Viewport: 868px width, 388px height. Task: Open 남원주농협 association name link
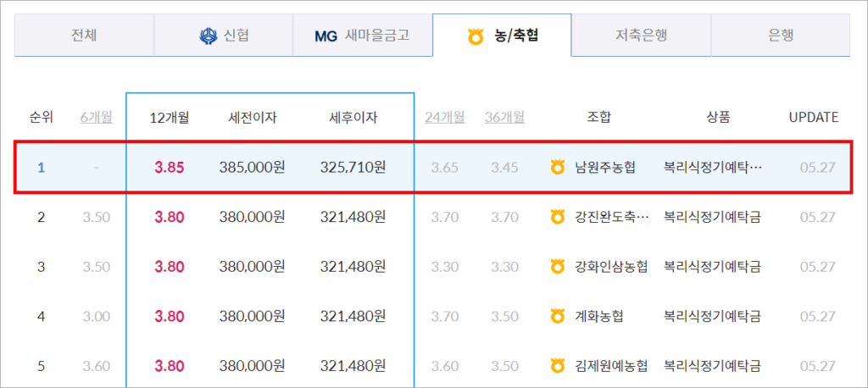tap(604, 168)
